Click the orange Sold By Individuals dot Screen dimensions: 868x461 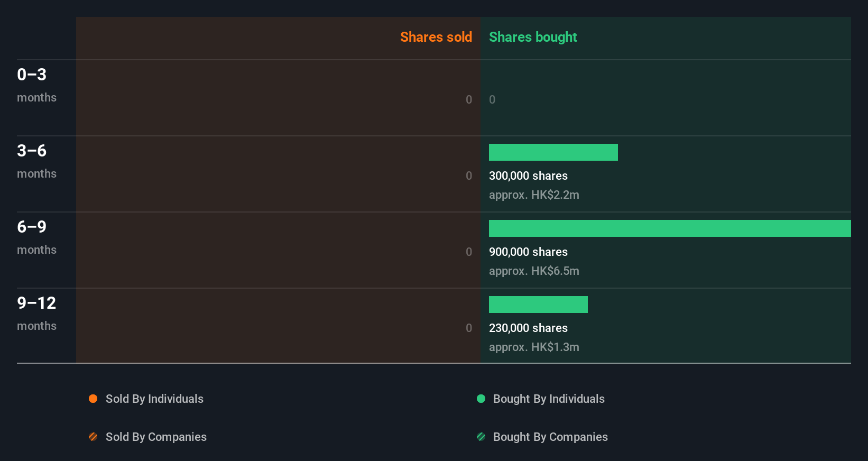[93, 399]
